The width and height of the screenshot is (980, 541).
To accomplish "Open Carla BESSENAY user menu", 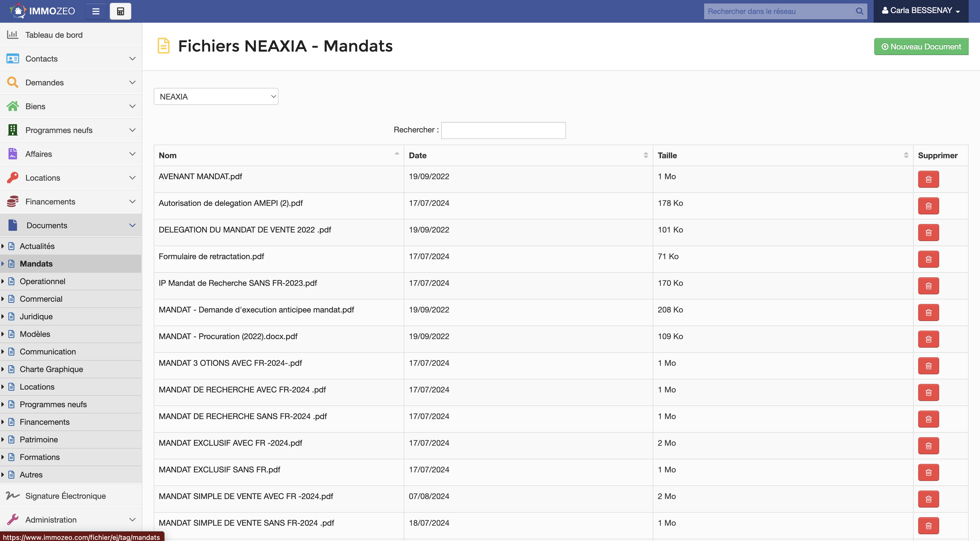I will click(921, 11).
